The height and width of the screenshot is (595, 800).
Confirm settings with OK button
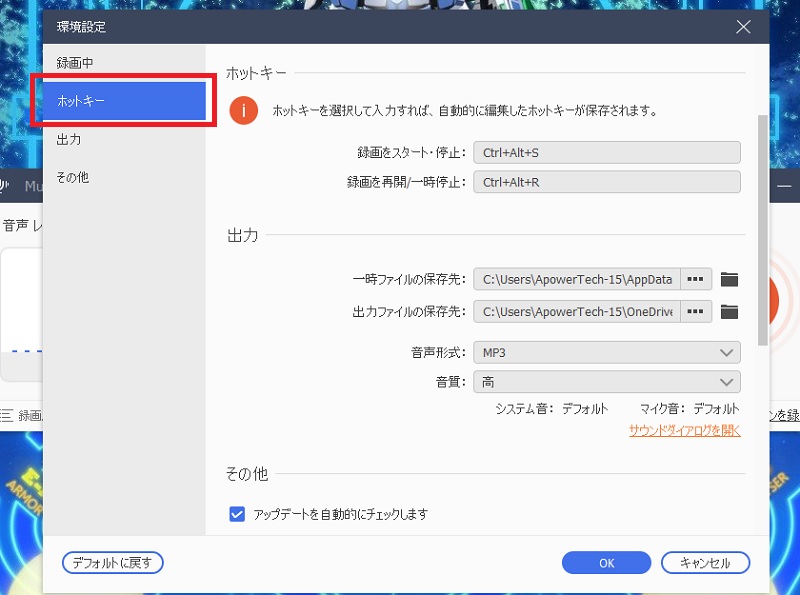click(606, 563)
